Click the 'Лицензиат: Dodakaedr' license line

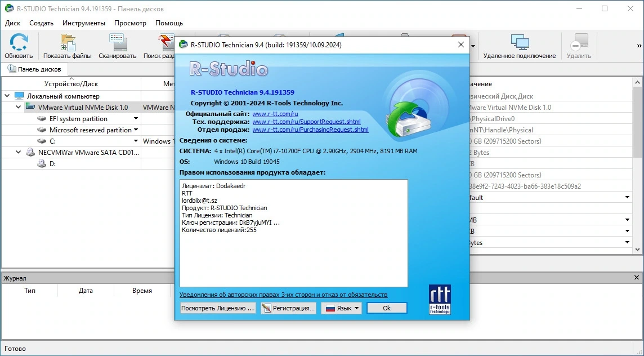coord(213,186)
